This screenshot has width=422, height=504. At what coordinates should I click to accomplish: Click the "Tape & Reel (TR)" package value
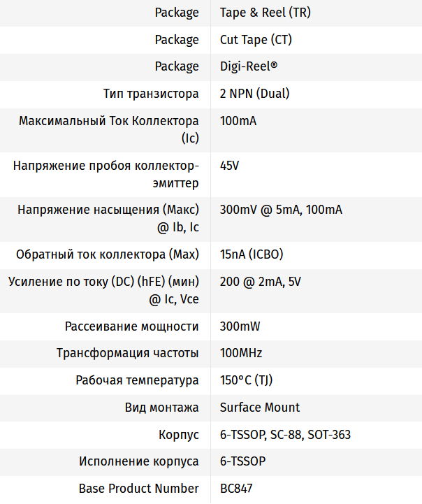click(256, 13)
